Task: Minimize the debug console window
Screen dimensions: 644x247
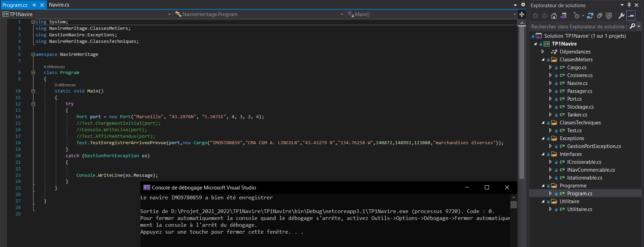Action: click(x=467, y=187)
